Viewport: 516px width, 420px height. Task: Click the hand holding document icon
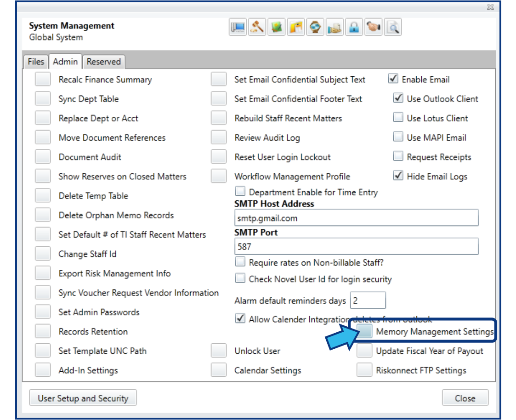pyautogui.click(x=335, y=28)
